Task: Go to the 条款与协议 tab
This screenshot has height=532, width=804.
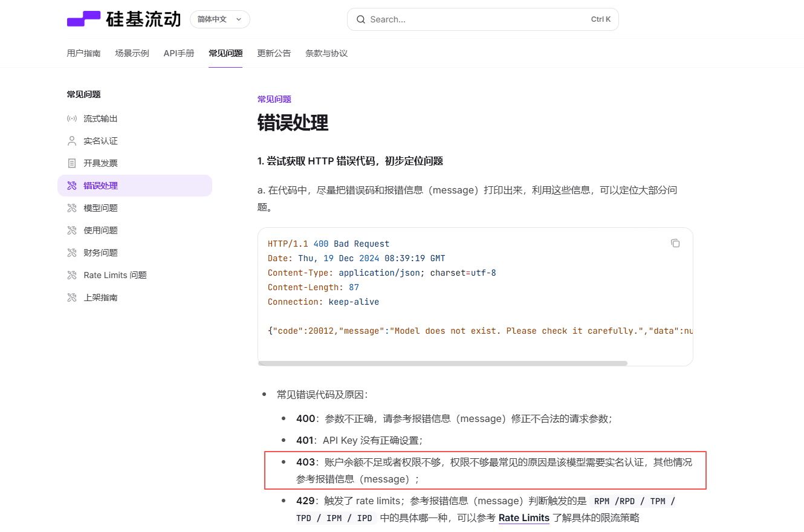Action: 326,53
